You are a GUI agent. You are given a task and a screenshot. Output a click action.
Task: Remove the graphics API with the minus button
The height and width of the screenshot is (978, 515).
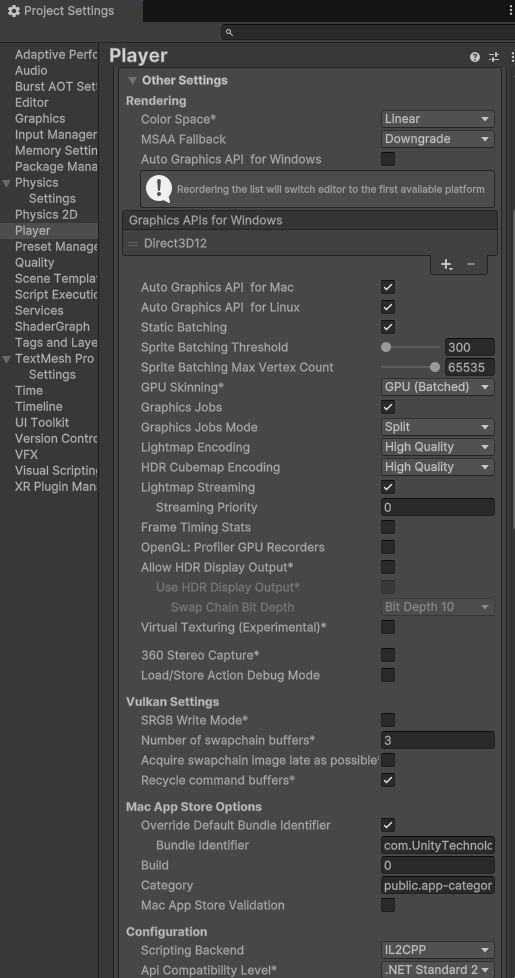471,264
